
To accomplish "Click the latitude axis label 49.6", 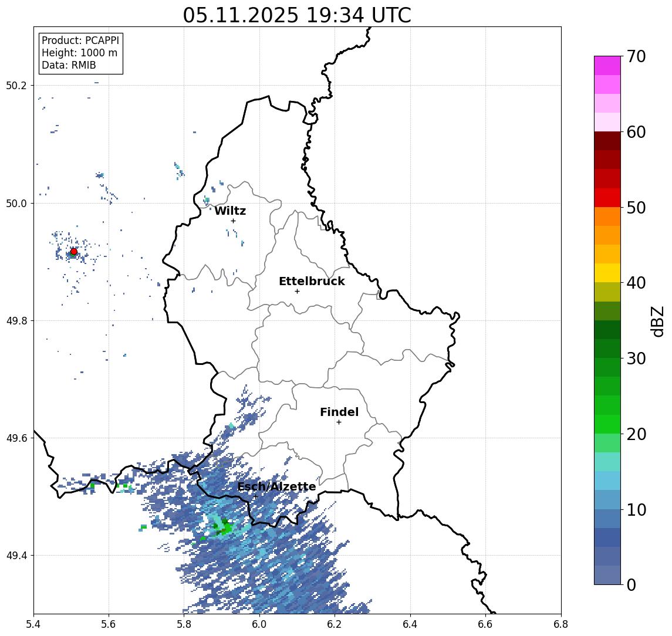I will tap(16, 438).
